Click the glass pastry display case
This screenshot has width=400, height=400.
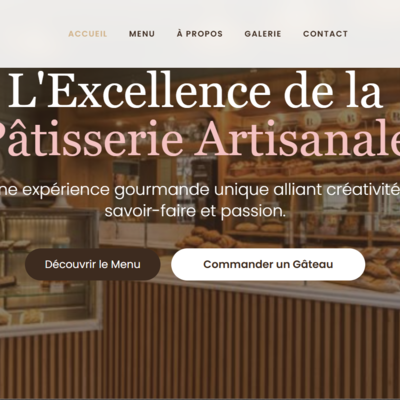point(50,267)
